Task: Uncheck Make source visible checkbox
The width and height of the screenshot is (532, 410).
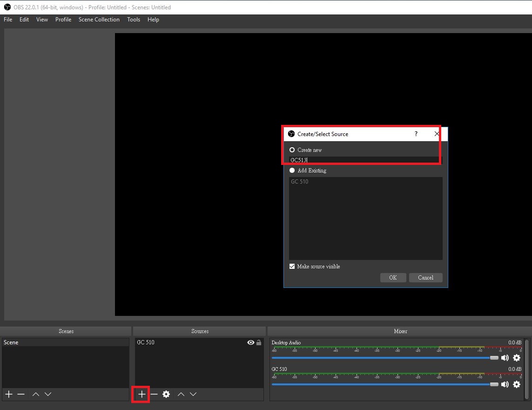Action: (x=292, y=266)
